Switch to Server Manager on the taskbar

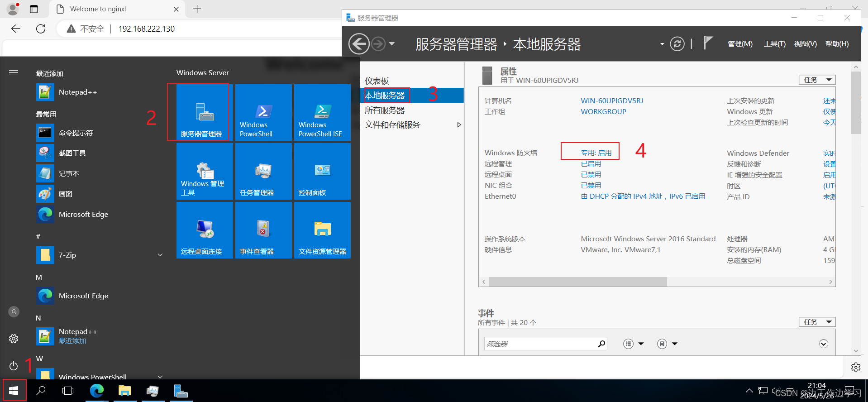(x=181, y=390)
